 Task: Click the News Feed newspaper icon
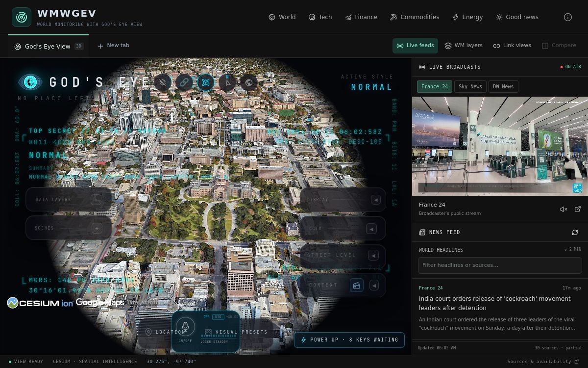pos(422,232)
